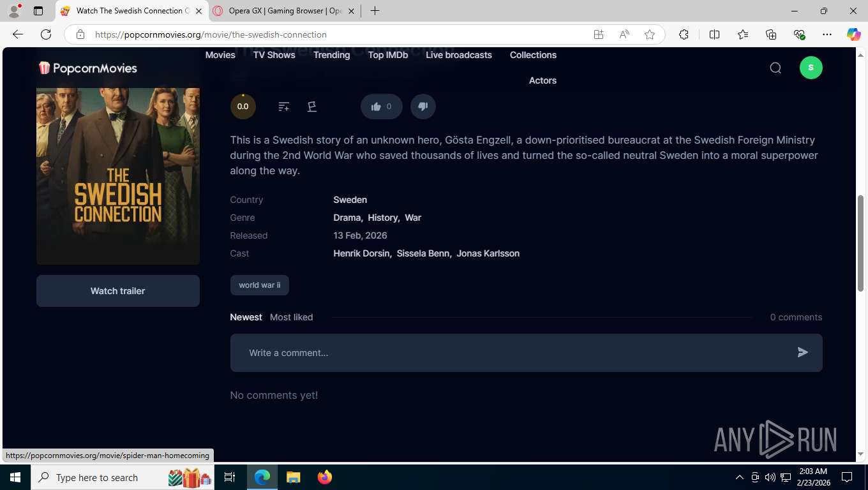
Task: Open Favorites list icon
Action: (743, 34)
